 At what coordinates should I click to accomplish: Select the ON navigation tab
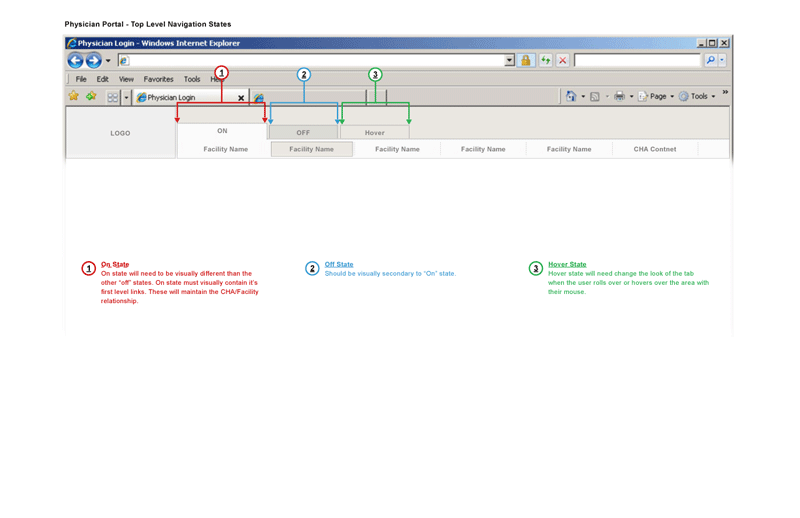[x=222, y=131]
